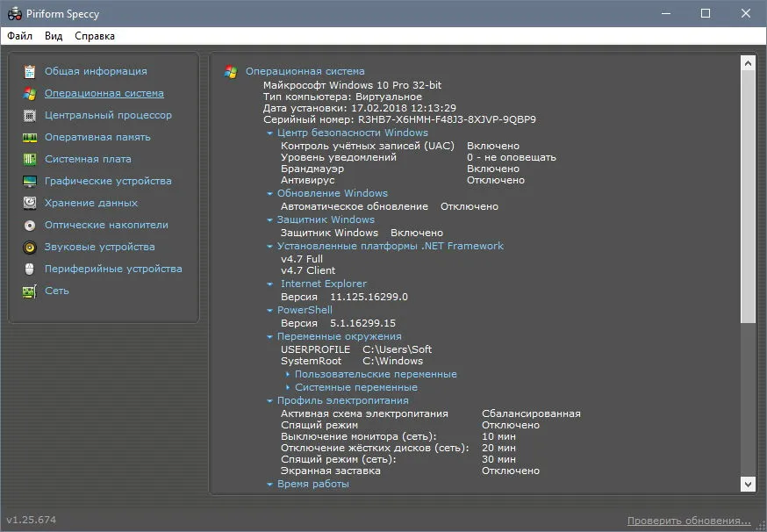Open the Сеть network card icon
Viewport: 767px width, 532px height.
[30, 291]
